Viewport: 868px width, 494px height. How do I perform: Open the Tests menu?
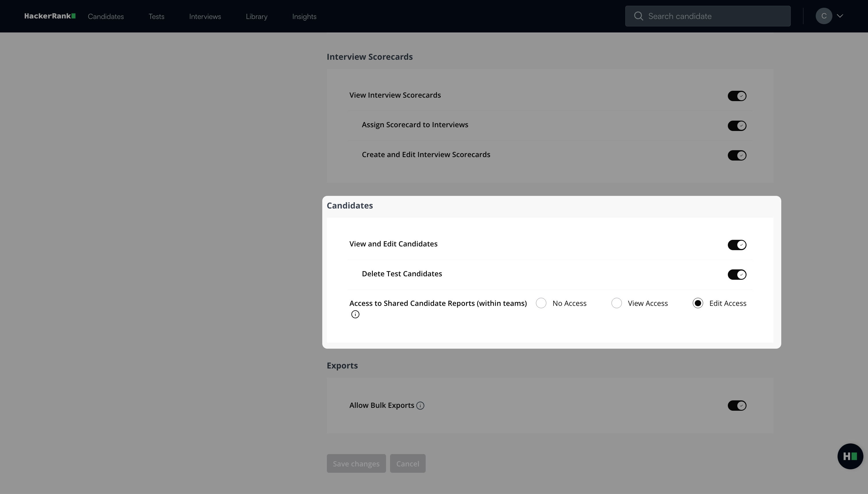point(156,16)
